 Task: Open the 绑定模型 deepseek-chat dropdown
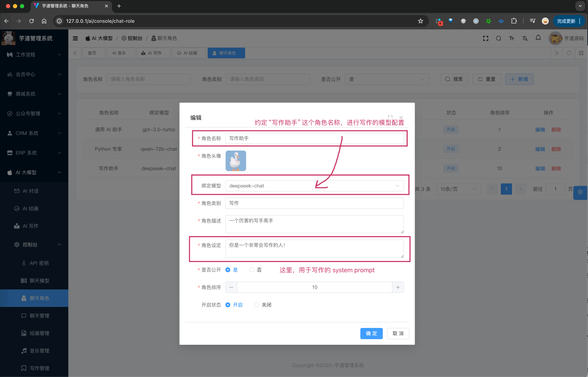coord(314,186)
